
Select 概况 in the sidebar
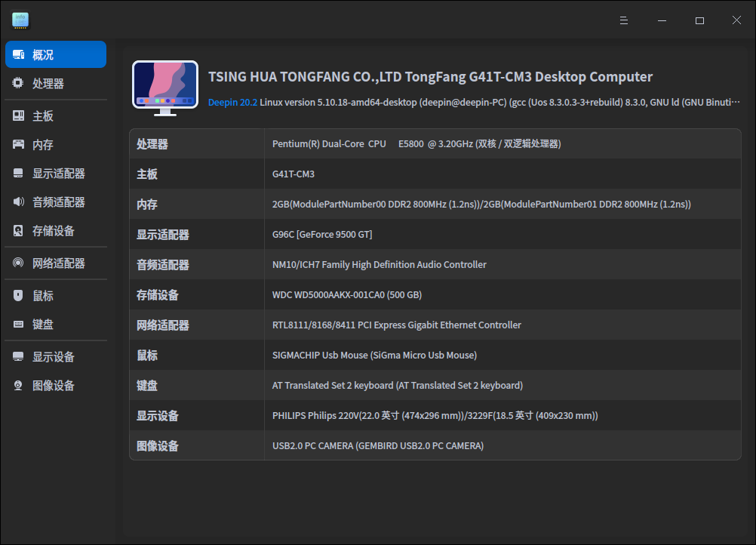point(56,54)
